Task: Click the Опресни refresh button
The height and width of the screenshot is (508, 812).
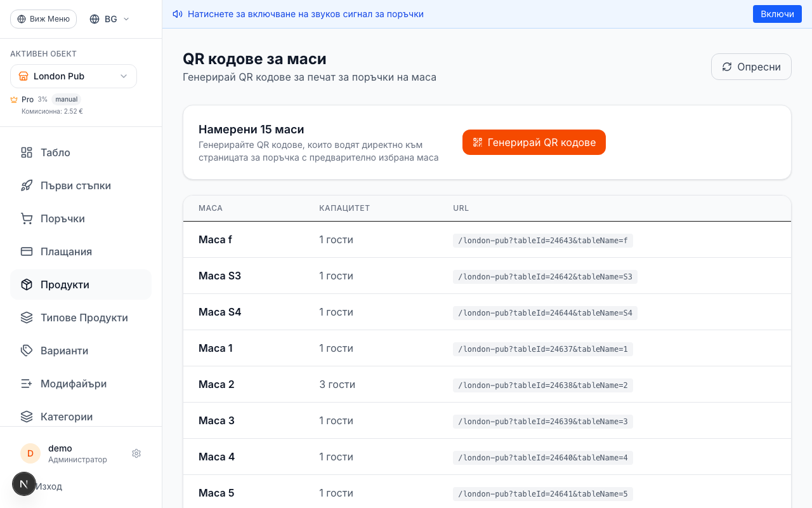Action: tap(751, 67)
